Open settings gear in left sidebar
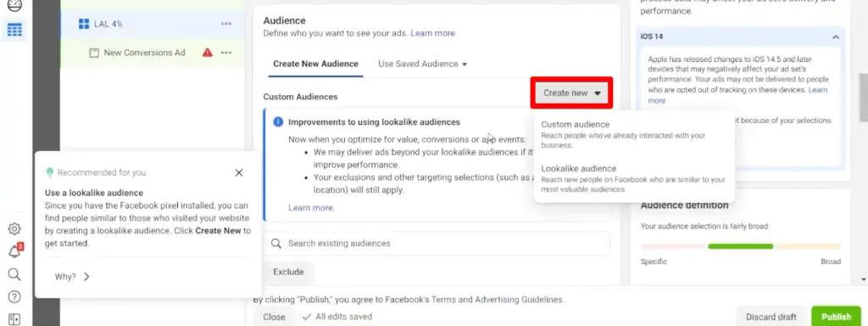868x326 pixels. click(x=14, y=229)
